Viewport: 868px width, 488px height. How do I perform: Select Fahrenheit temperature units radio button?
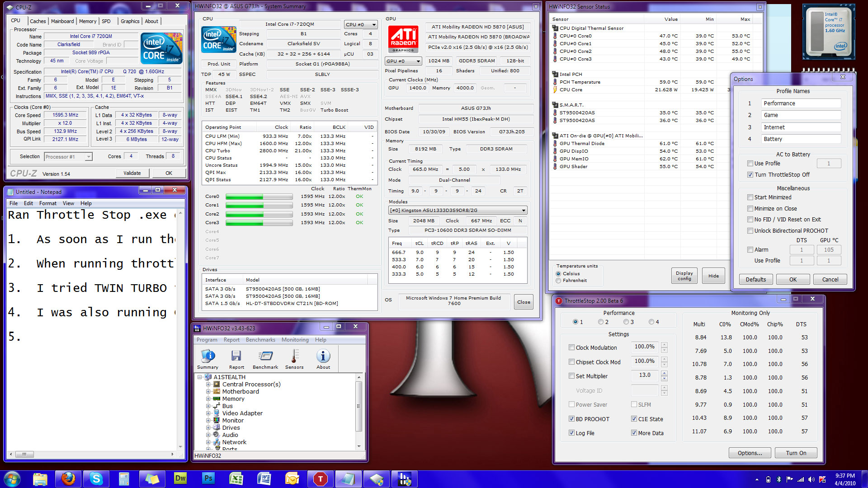pyautogui.click(x=559, y=281)
